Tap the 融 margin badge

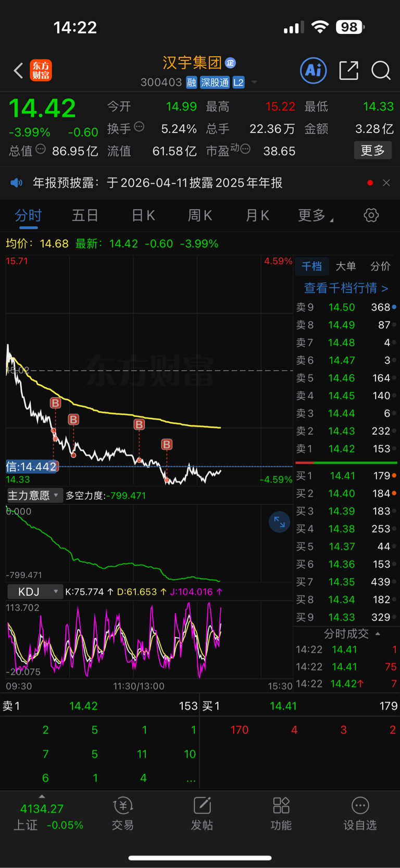pos(191,82)
